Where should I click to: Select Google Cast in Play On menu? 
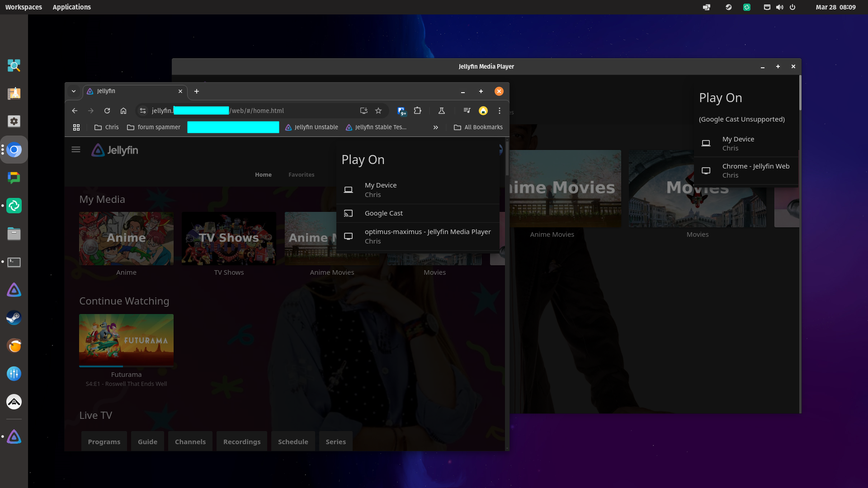pyautogui.click(x=383, y=213)
